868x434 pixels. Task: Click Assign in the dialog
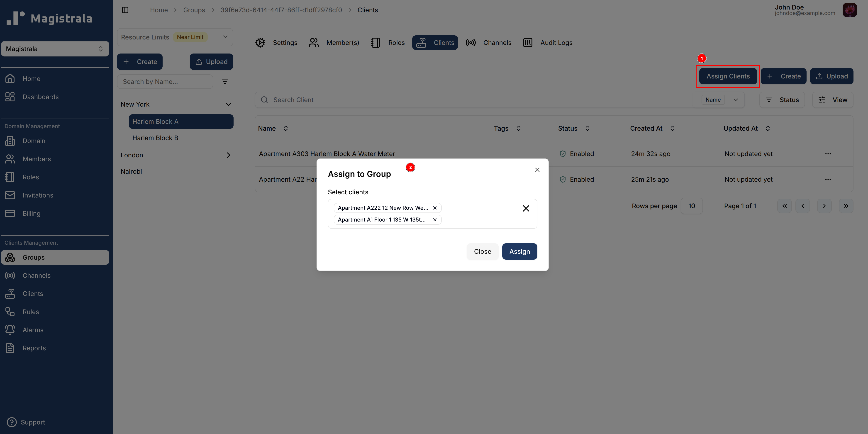(519, 251)
